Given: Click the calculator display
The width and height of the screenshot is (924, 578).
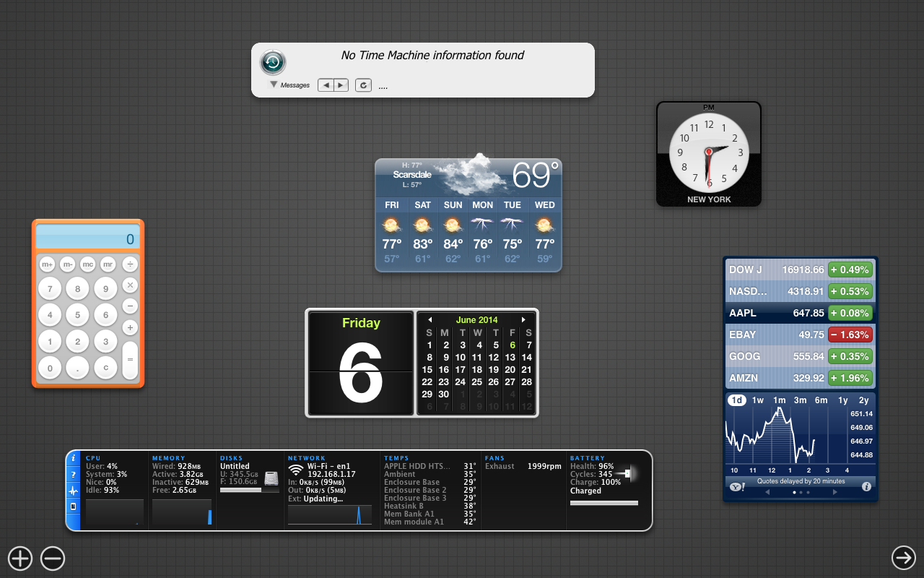Looking at the screenshot, I should (x=87, y=238).
